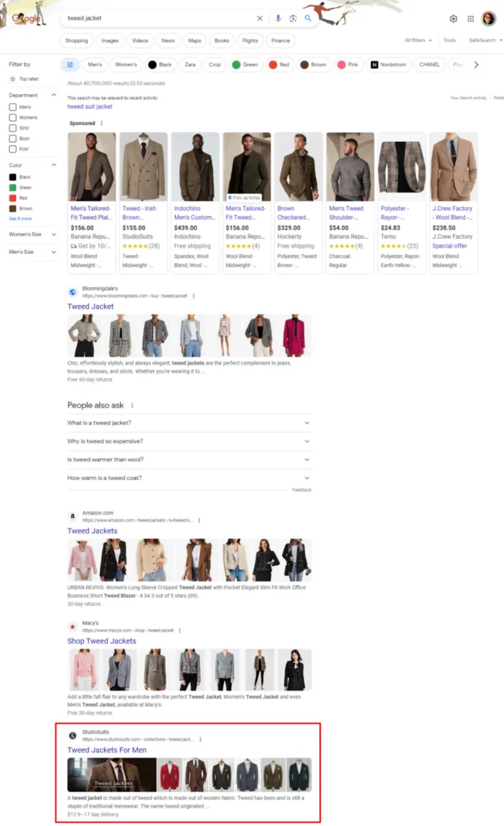Click 'See 8 more' colors link
Screen dimensions: 504x826
point(20,219)
